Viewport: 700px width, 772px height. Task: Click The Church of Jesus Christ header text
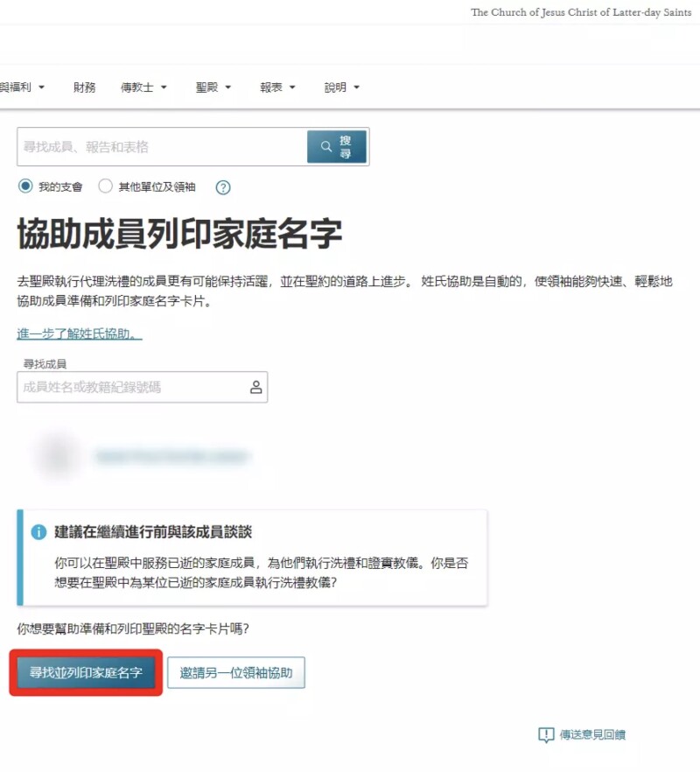[x=581, y=12]
